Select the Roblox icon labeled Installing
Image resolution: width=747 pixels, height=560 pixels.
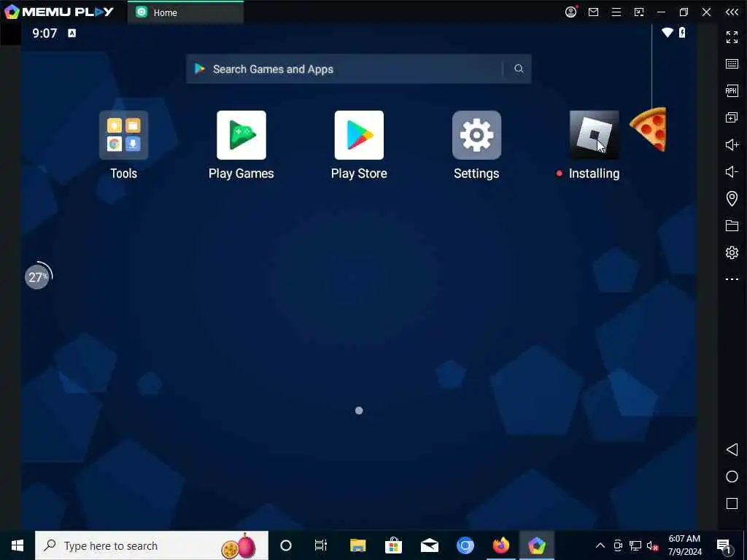594,135
